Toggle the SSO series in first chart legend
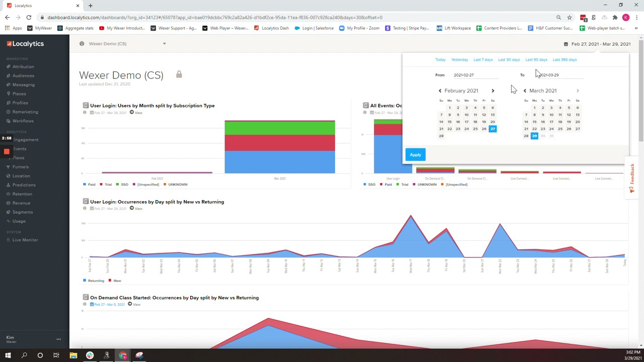Image resolution: width=644 pixels, height=362 pixels. click(x=121, y=185)
